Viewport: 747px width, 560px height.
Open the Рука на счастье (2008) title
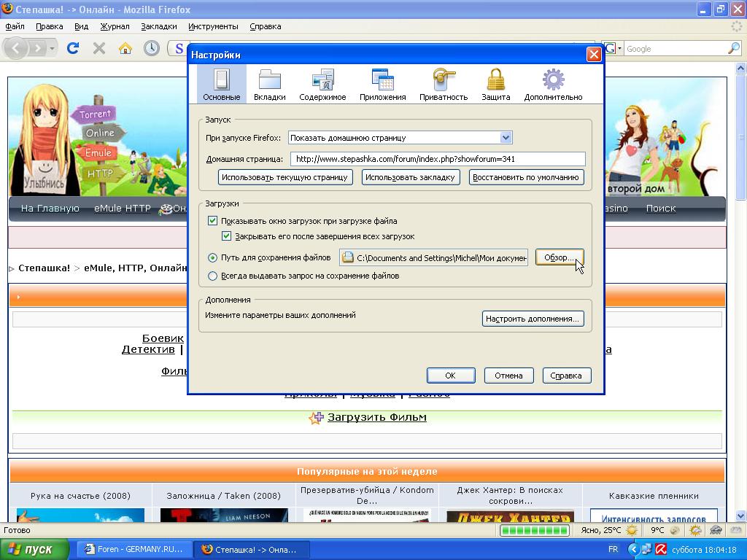(x=80, y=496)
